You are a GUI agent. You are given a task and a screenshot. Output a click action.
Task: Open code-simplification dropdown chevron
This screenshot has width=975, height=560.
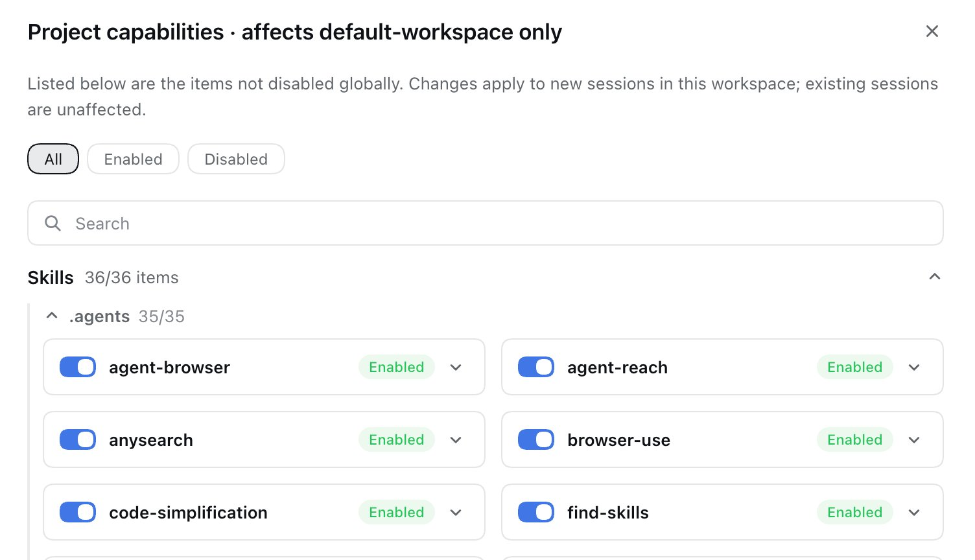pyautogui.click(x=456, y=513)
